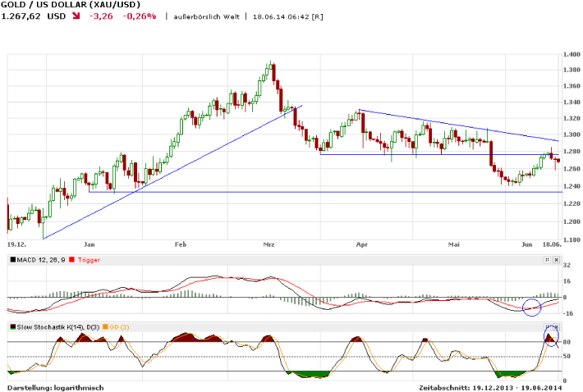Click the Darstellung: logarithmisch label
This screenshot has height=392, width=583.
click(x=56, y=386)
